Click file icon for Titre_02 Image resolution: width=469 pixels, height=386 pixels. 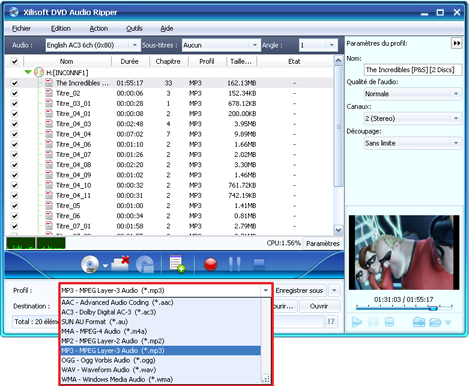(49, 93)
